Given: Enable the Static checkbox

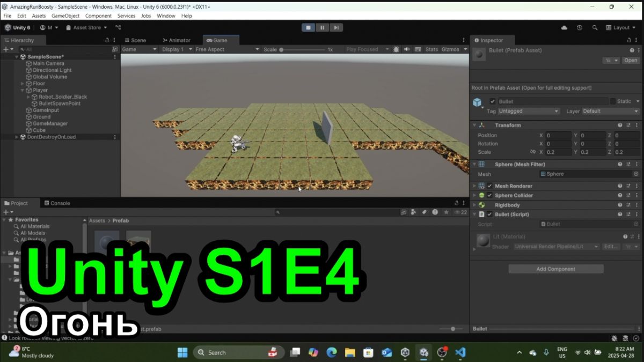Looking at the screenshot, I should click(613, 101).
